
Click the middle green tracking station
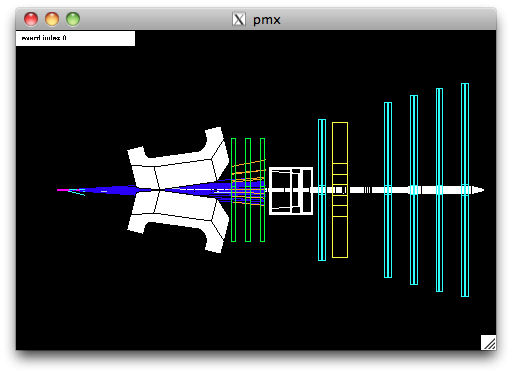248,190
